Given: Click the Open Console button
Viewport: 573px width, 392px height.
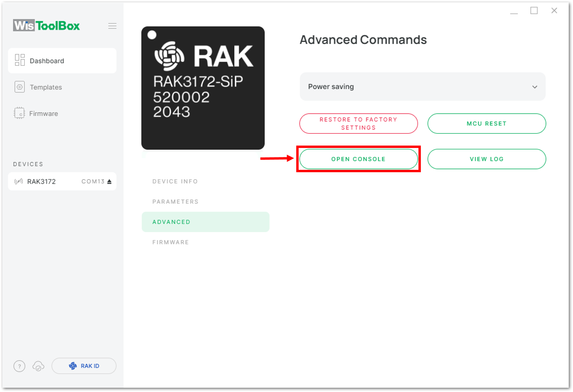Looking at the screenshot, I should 359,159.
